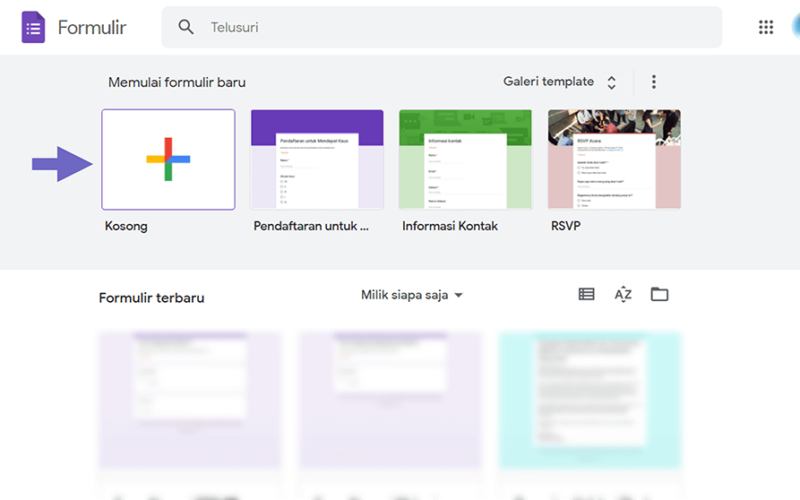Click the Memulai formulir baru heading
This screenshot has height=500, width=800.
coord(177,82)
